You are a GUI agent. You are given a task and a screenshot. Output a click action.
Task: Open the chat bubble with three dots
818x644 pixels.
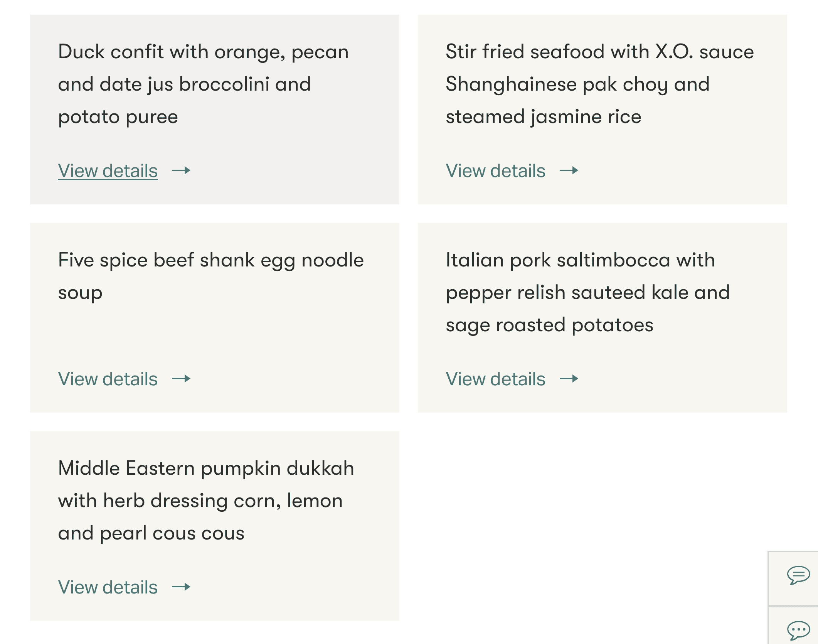pyautogui.click(x=798, y=630)
